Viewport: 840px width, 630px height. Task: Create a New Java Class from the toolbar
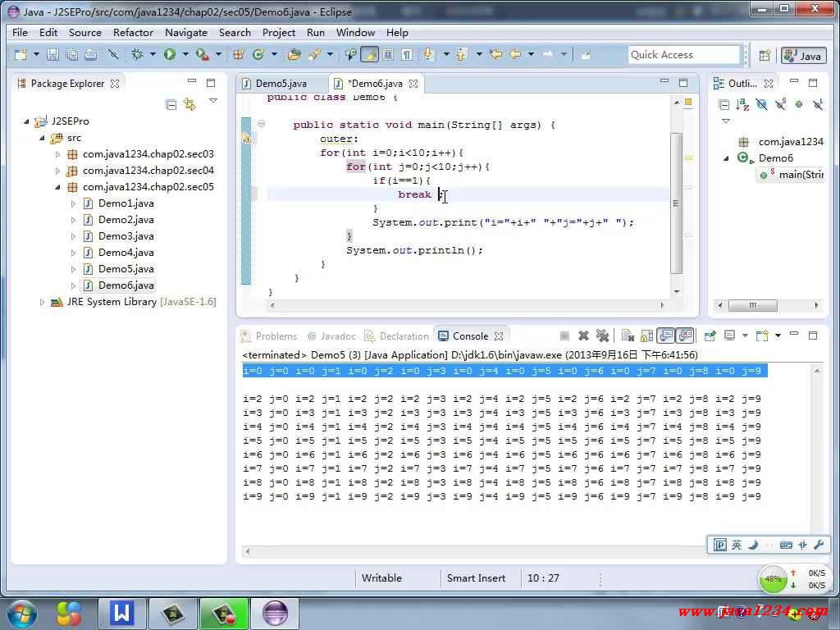click(x=258, y=54)
